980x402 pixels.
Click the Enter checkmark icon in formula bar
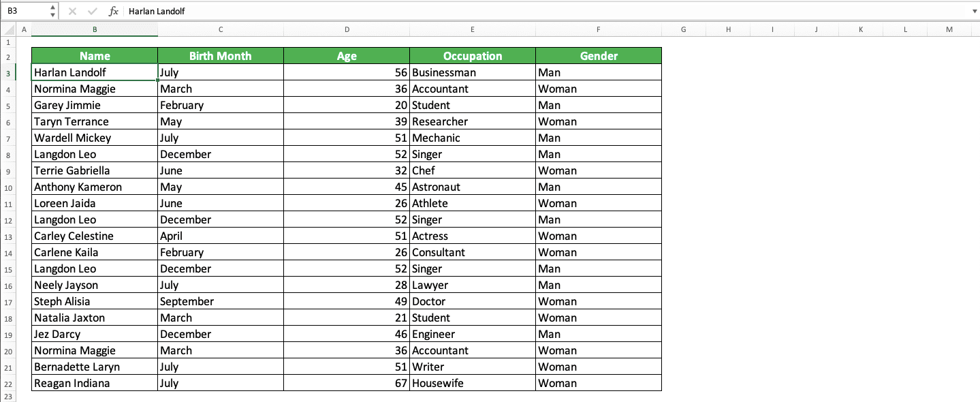coord(93,12)
